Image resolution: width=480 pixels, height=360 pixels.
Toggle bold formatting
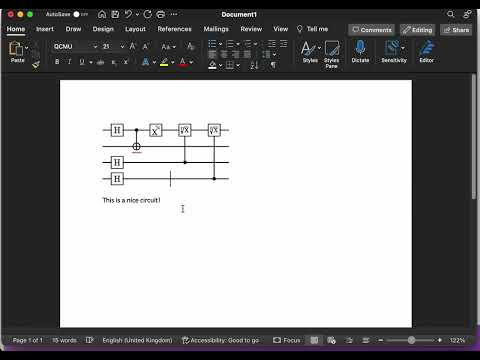[57, 62]
